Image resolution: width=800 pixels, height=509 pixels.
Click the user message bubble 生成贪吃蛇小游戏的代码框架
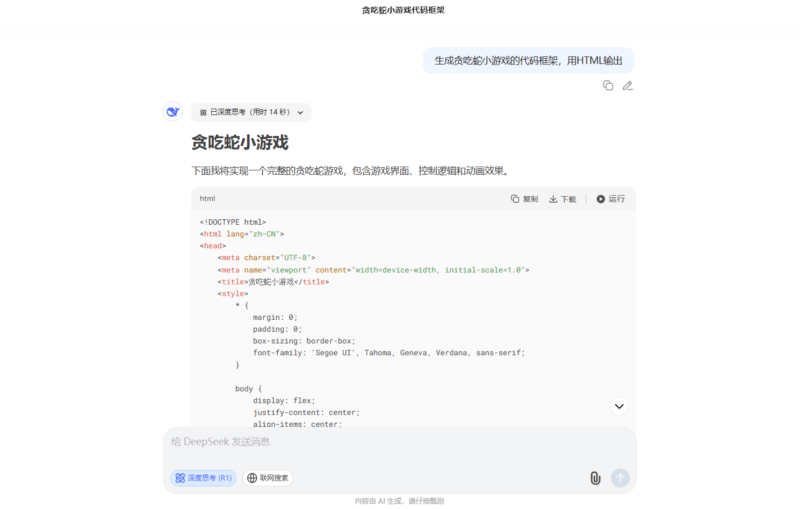(528, 61)
